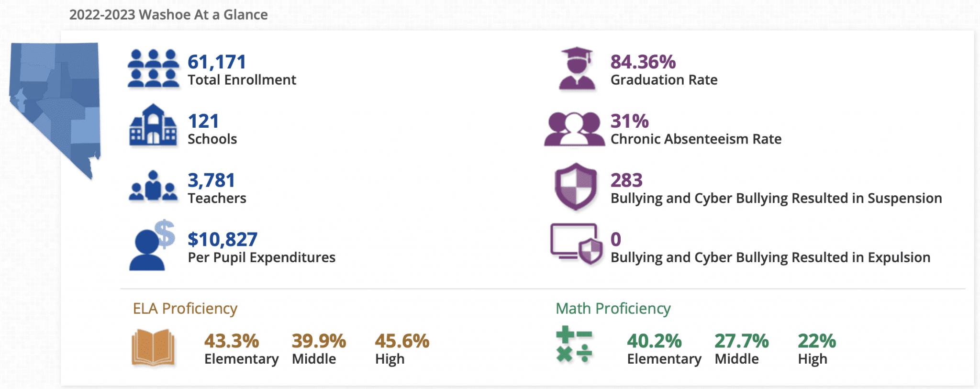Screen dimensions: 980x389
Task: Click the ELA Proficiency heading
Action: (x=185, y=309)
